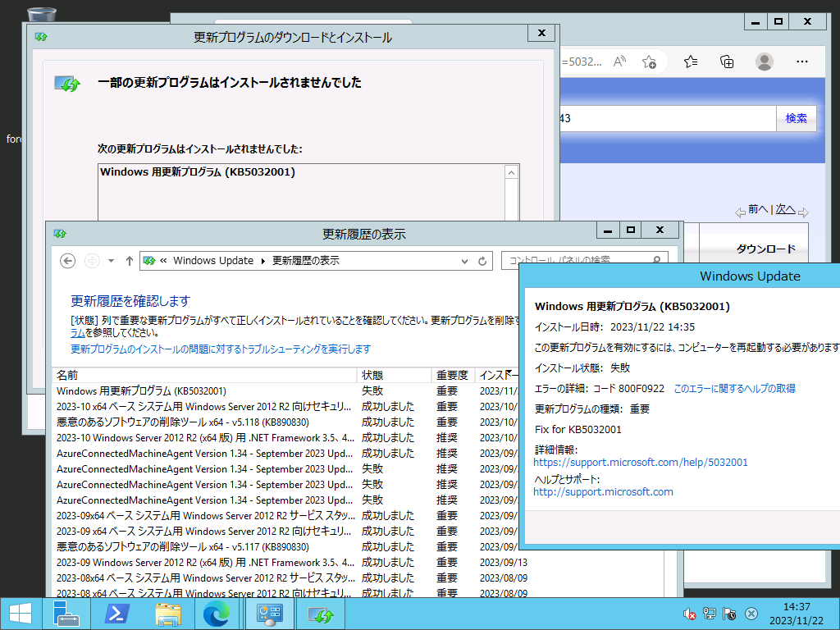Screen dimensions: 840x630
Task: Open Server Manager from the taskbar
Action: coord(66,614)
